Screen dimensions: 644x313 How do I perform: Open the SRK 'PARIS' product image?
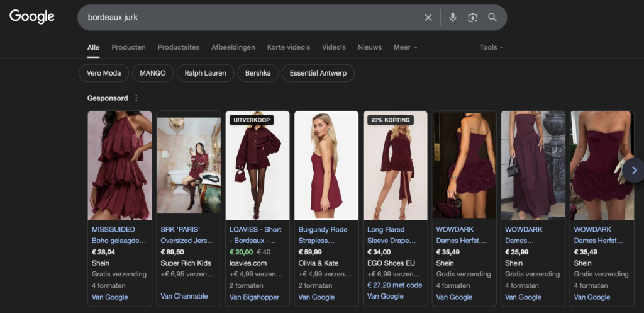click(x=189, y=166)
